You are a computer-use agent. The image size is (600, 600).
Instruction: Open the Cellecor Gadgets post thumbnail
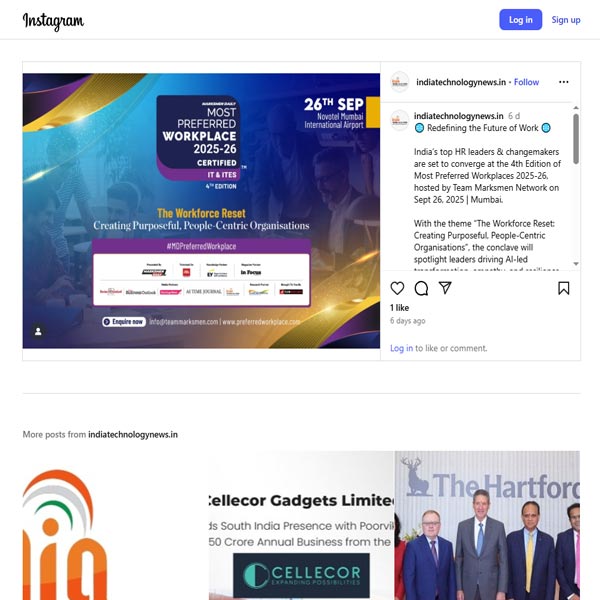pyautogui.click(x=301, y=525)
